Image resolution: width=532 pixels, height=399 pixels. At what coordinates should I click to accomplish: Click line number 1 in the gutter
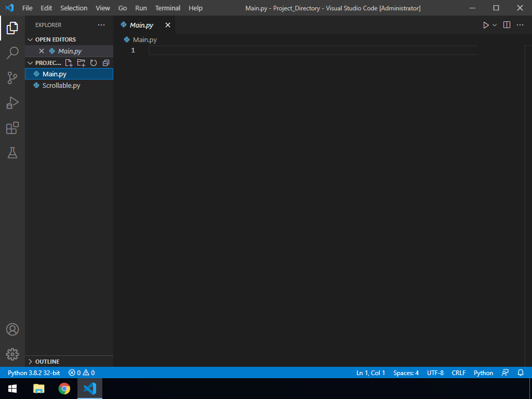pos(133,50)
